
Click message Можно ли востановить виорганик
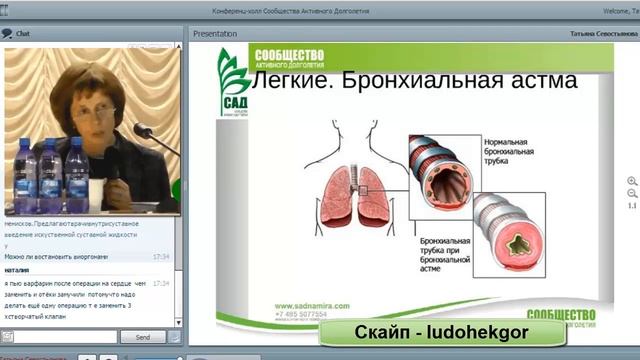[x=56, y=257]
